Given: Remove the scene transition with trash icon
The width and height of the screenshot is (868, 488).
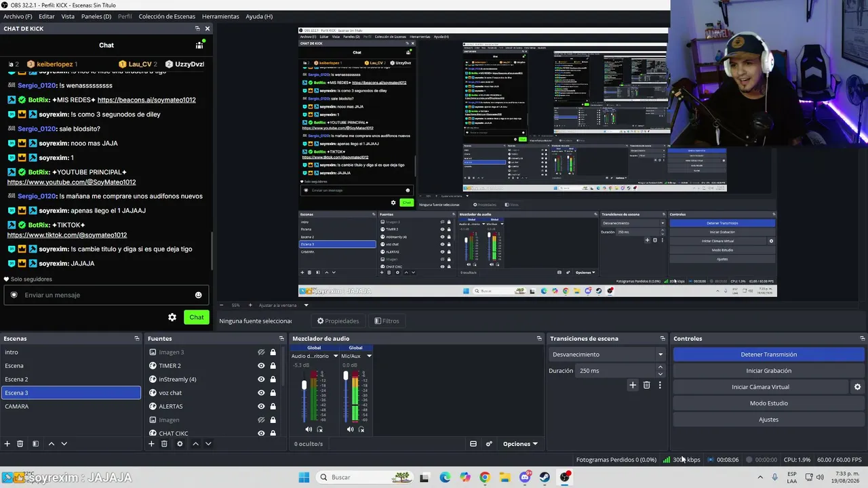Looking at the screenshot, I should pos(646,385).
